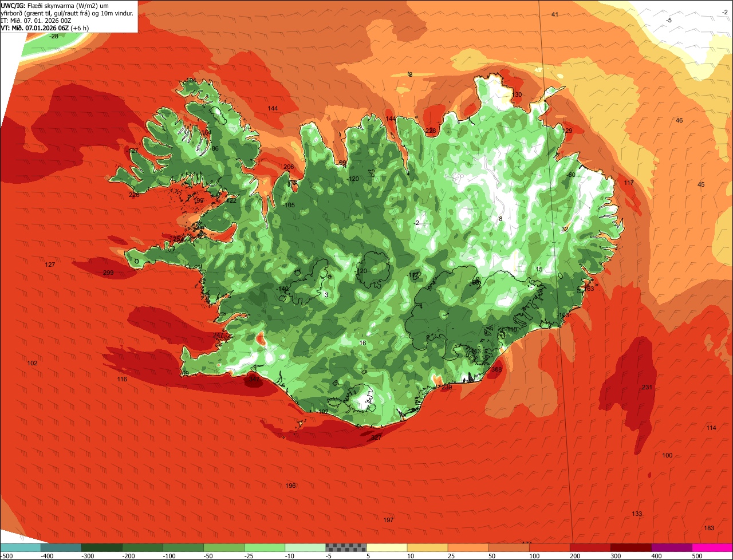Click the 228 value on the north coast
This screenshot has width=733, height=560.
tap(431, 131)
